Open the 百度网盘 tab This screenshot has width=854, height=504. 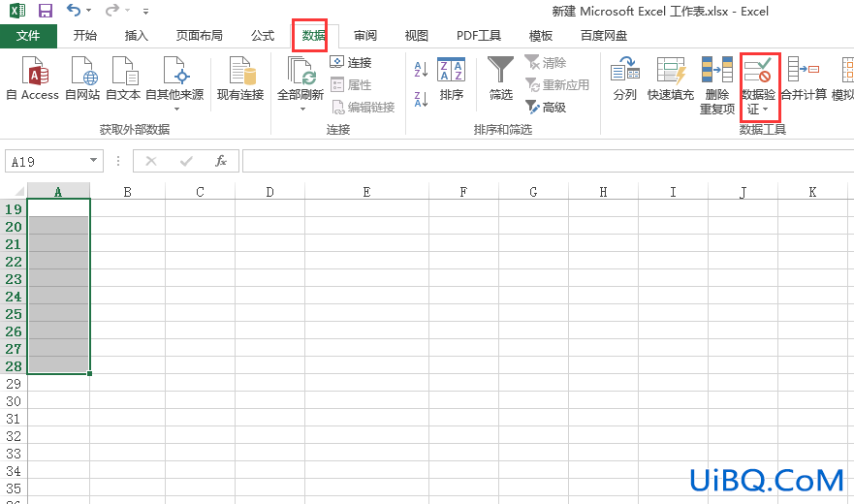click(x=604, y=36)
